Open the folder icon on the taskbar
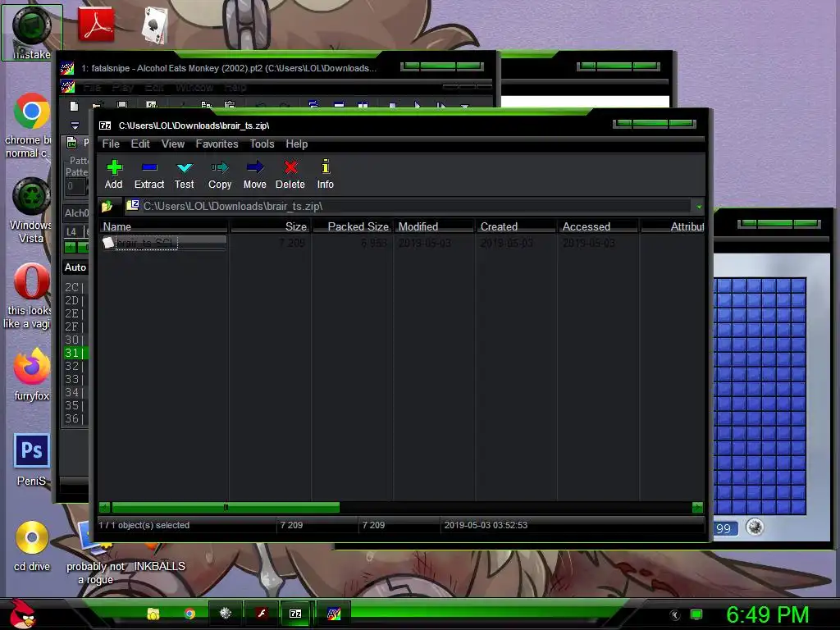This screenshot has width=840, height=630. 153,614
